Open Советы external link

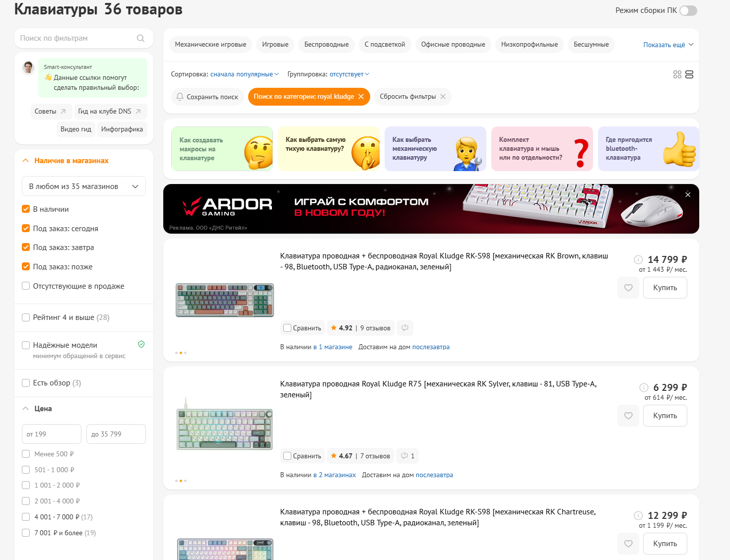[x=51, y=111]
